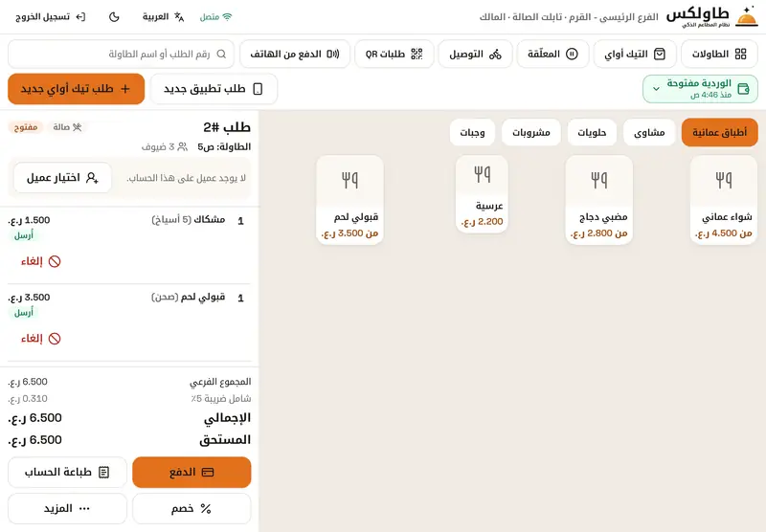766x532 pixels.
Task: Click the تسجيل الخروج logout button
Action: pyautogui.click(x=50, y=17)
